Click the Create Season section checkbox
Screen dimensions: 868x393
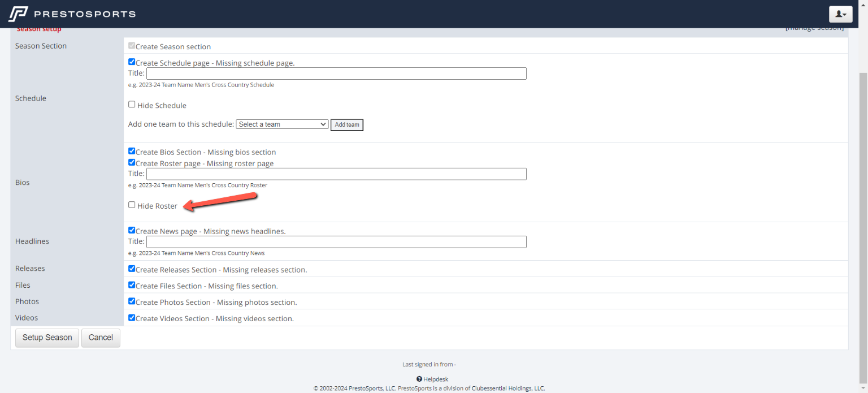click(x=132, y=46)
